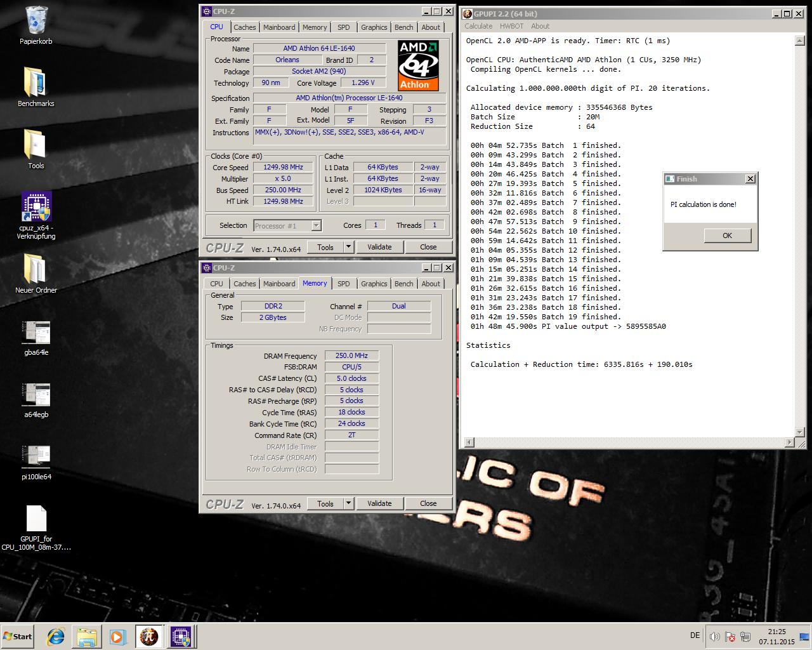
Task: Switch to Graphics tab in lower CPU-Z
Action: tap(374, 284)
